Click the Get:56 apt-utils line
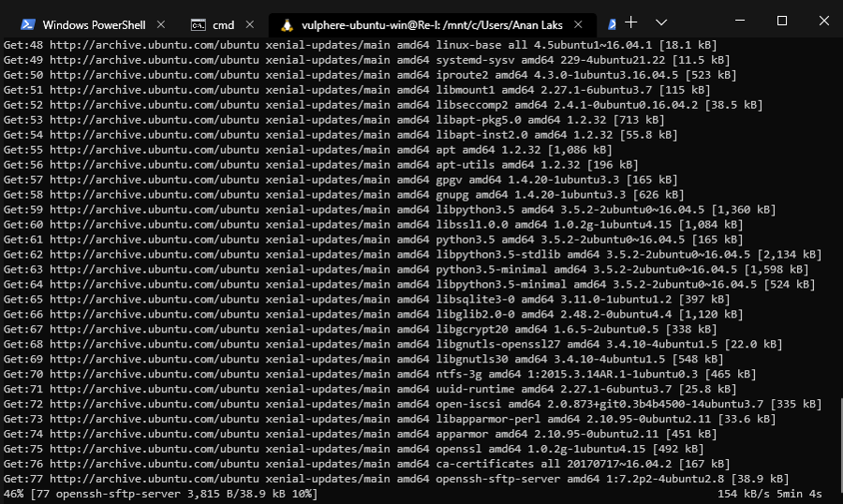Viewport: 843px width, 504px height. pyautogui.click(x=320, y=165)
